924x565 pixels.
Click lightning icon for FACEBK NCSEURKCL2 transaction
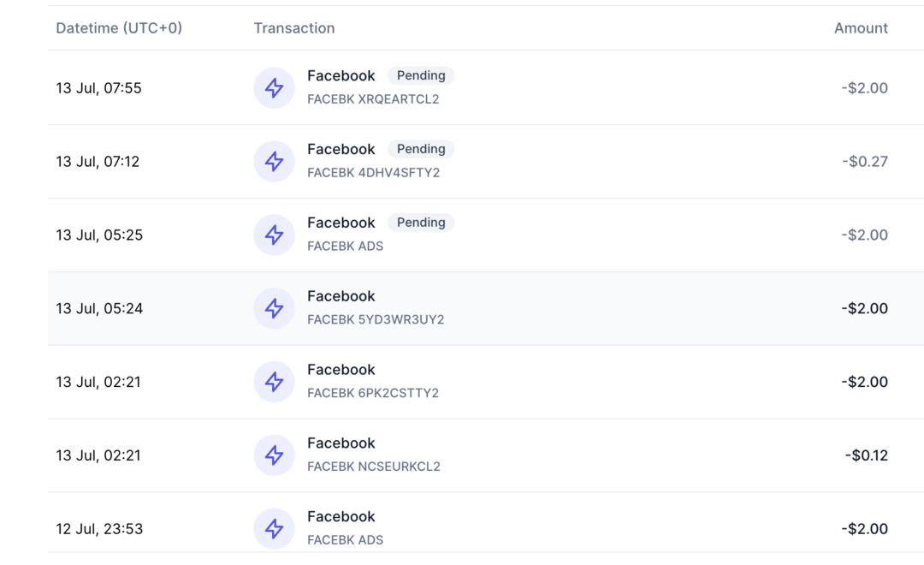[274, 456]
